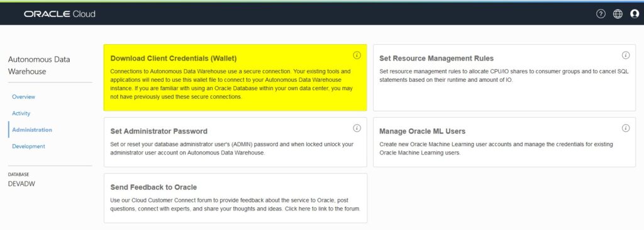Select Administration in the sidebar
This screenshot has width=644, height=230.
(x=32, y=130)
